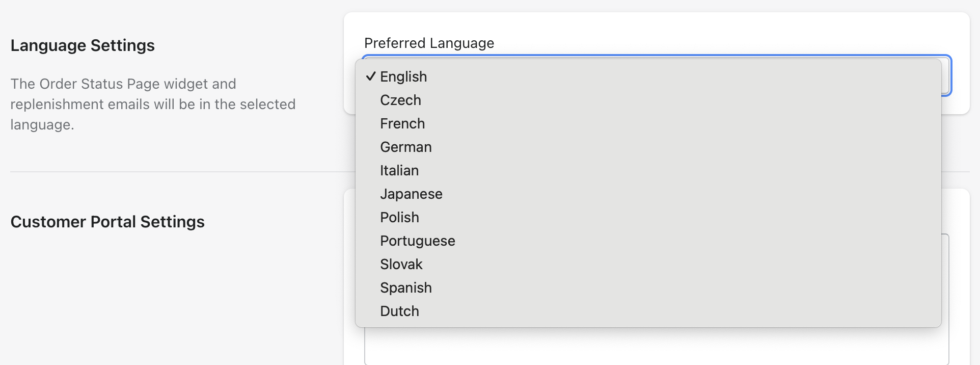
Task: Click the Language Settings heading
Action: (83, 45)
